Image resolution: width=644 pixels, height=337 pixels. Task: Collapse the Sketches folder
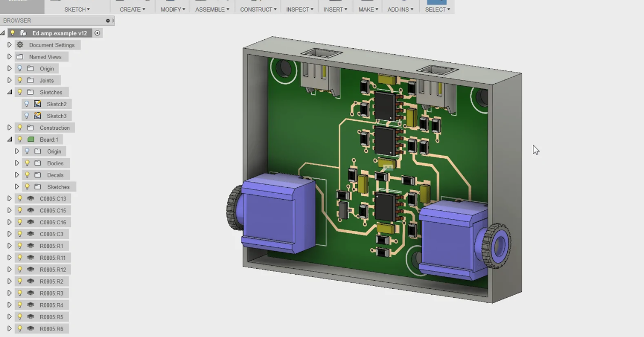[9, 92]
